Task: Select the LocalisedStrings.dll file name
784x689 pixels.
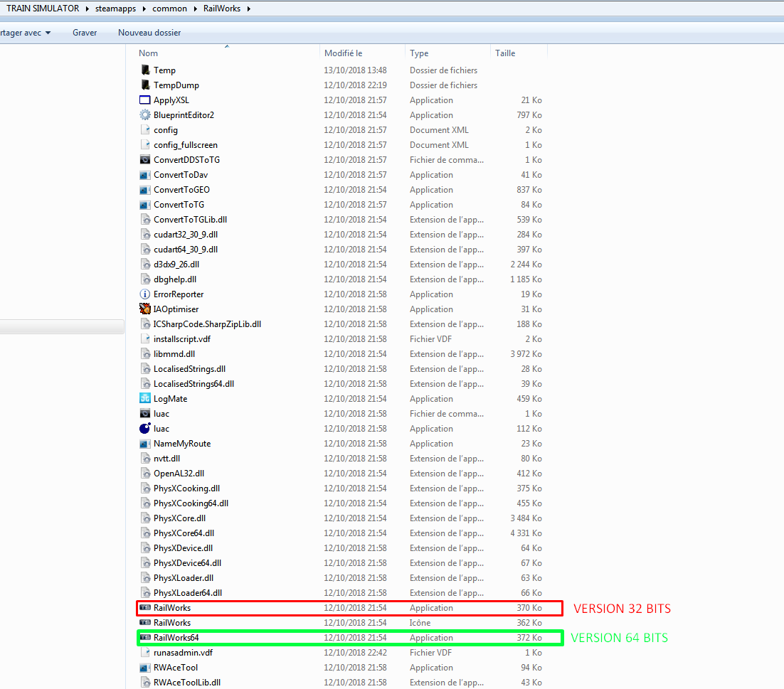Action: point(189,369)
